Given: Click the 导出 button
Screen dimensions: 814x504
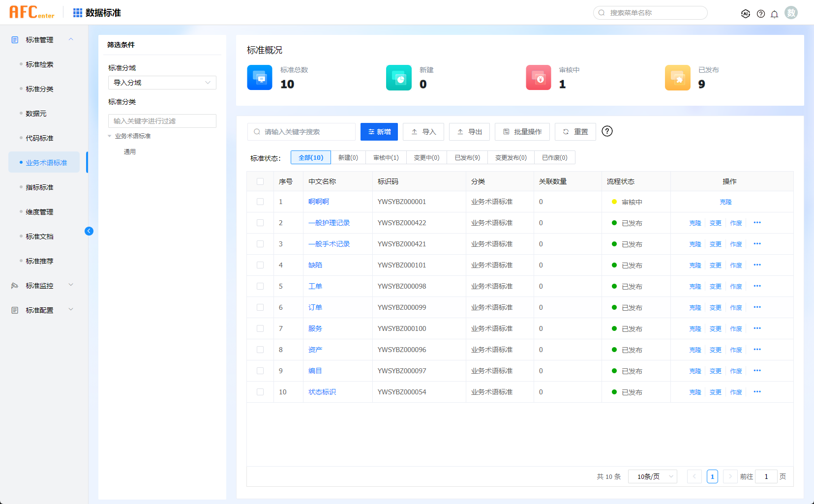Looking at the screenshot, I should click(x=469, y=132).
